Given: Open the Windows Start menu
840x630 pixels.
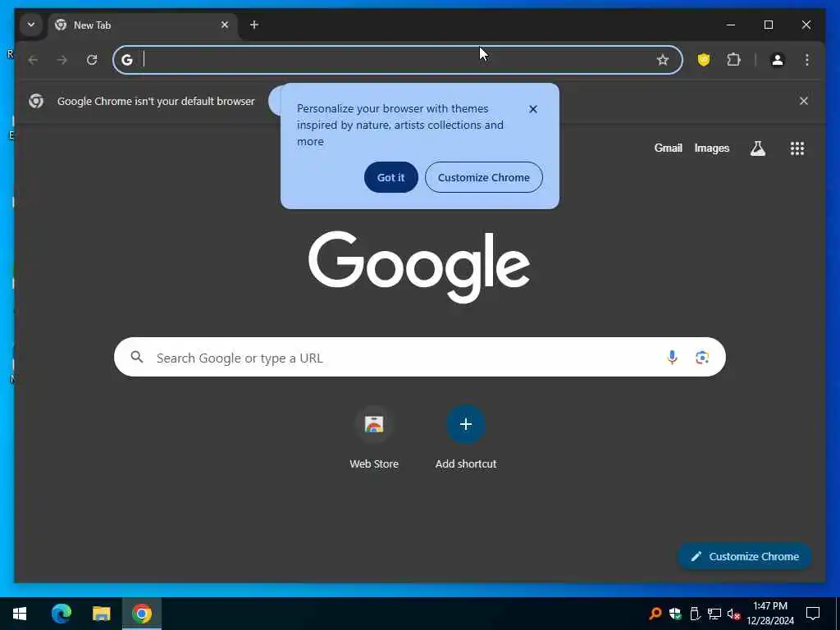Looking at the screenshot, I should point(20,614).
